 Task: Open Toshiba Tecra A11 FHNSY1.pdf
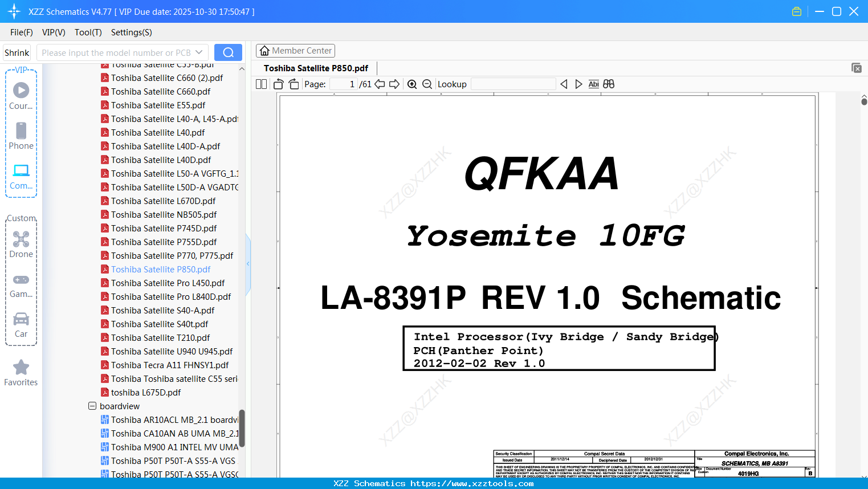click(170, 365)
